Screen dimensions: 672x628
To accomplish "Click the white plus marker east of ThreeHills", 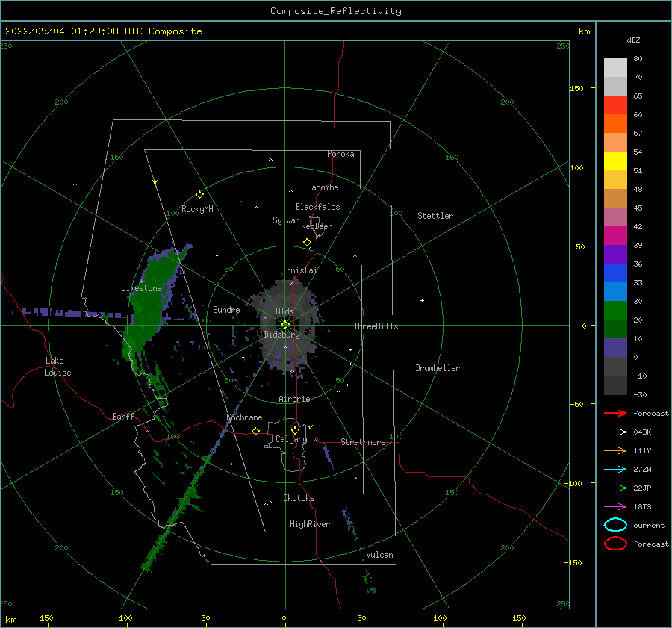I will 422,300.
